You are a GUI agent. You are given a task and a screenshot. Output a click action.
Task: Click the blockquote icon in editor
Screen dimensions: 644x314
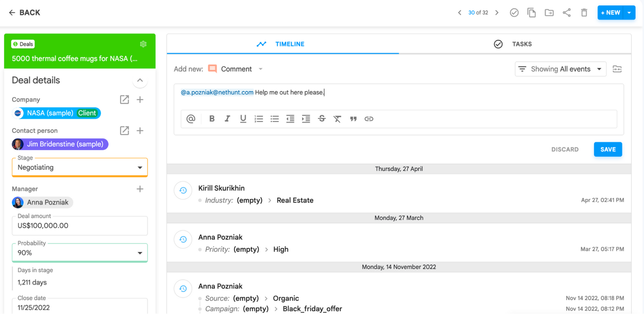pos(353,119)
